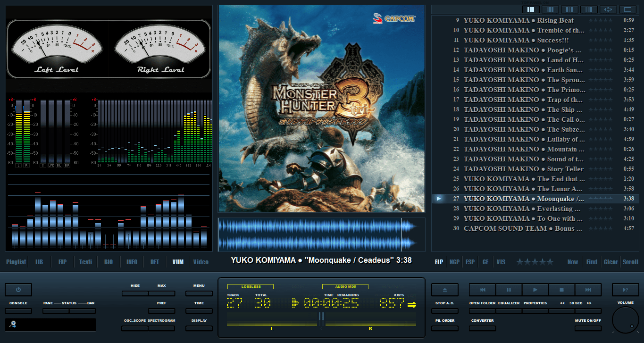Switch to the Video tab
The width and height of the screenshot is (644, 343).
point(201,262)
